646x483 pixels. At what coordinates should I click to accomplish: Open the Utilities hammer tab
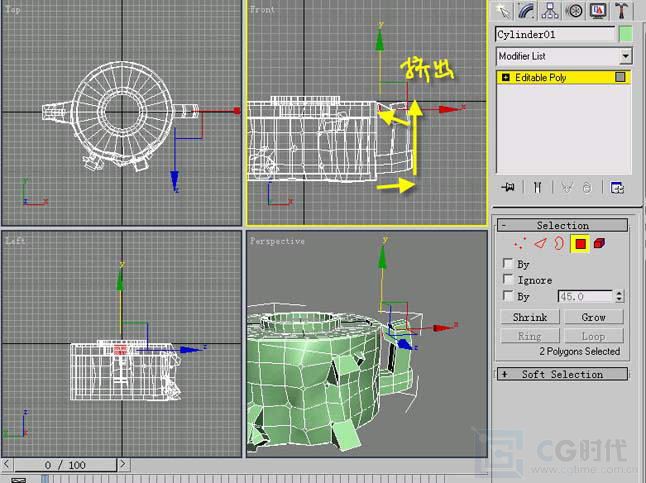pyautogui.click(x=621, y=10)
